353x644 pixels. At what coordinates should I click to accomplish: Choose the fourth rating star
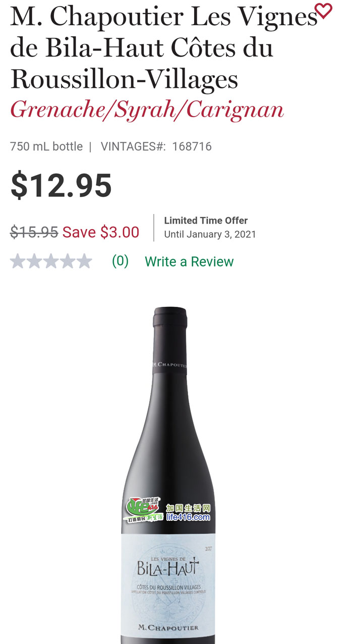click(x=68, y=261)
